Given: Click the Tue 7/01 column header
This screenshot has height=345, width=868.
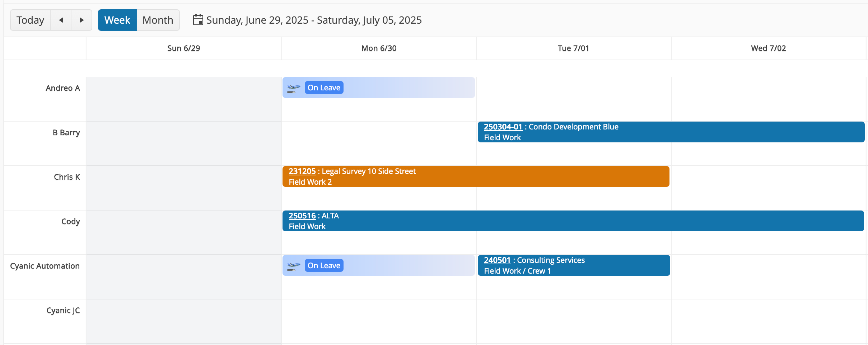Looking at the screenshot, I should tap(573, 48).
